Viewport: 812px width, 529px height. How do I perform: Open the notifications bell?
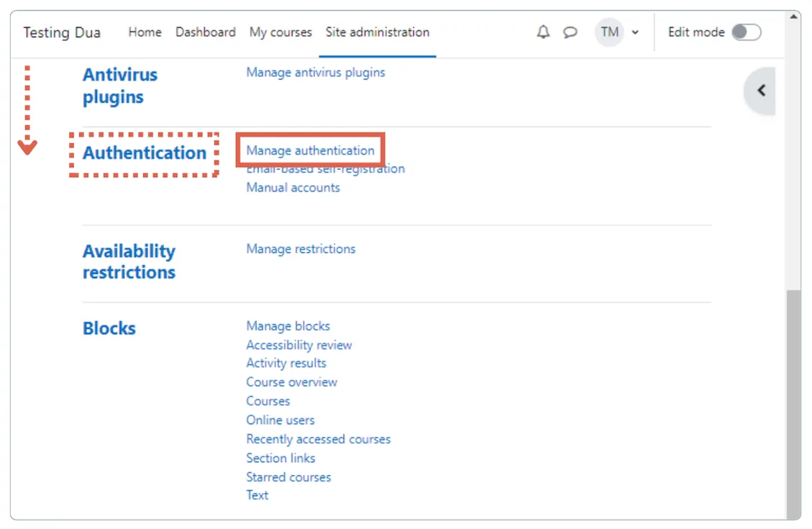click(543, 32)
